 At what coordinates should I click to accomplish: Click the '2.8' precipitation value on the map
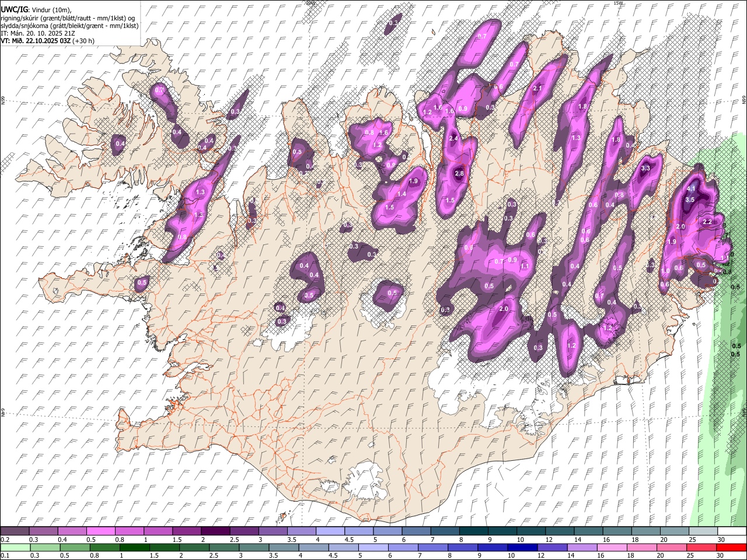coord(459,174)
